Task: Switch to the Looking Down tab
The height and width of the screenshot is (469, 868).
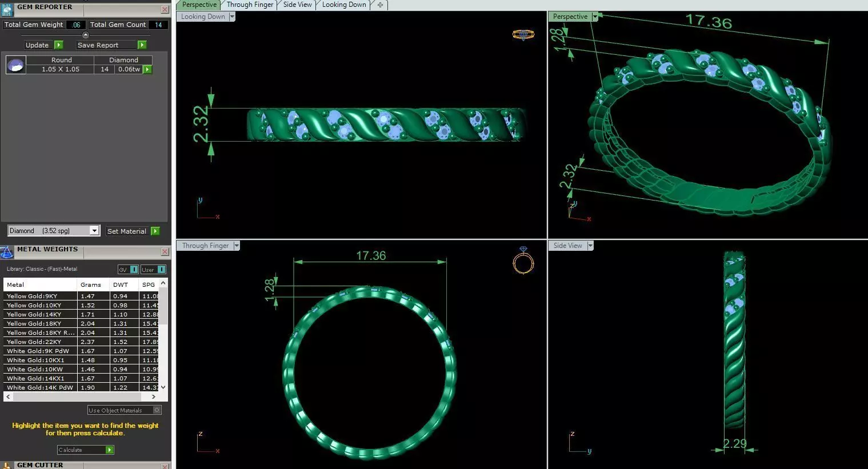Action: pyautogui.click(x=344, y=5)
